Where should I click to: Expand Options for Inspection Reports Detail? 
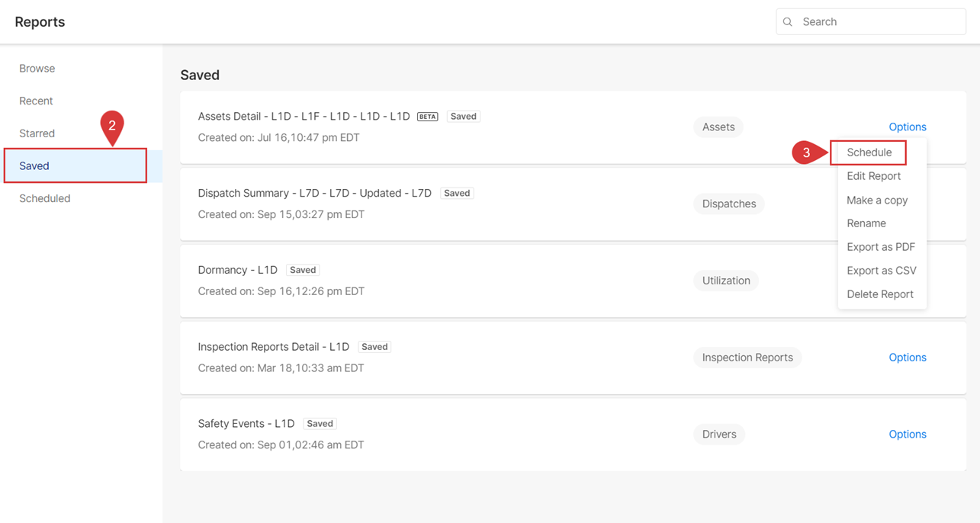point(907,358)
